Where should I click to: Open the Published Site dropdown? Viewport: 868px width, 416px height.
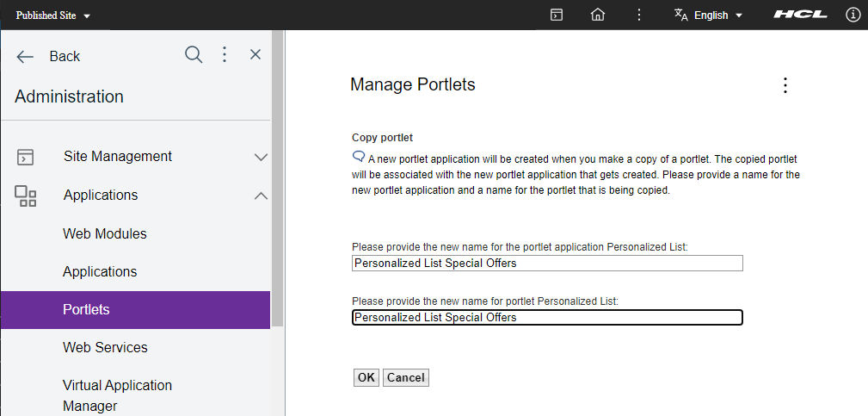point(52,16)
